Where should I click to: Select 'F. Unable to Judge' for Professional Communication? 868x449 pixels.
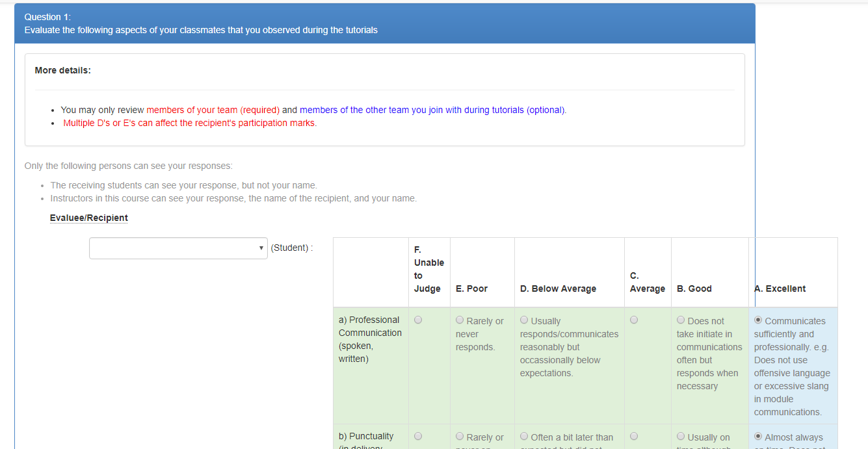pos(418,320)
